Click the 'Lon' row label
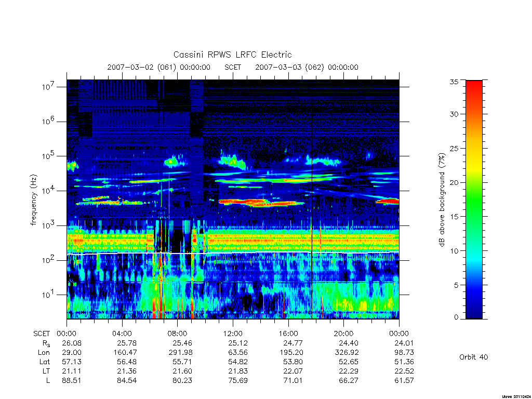532x399 pixels. coord(44,353)
